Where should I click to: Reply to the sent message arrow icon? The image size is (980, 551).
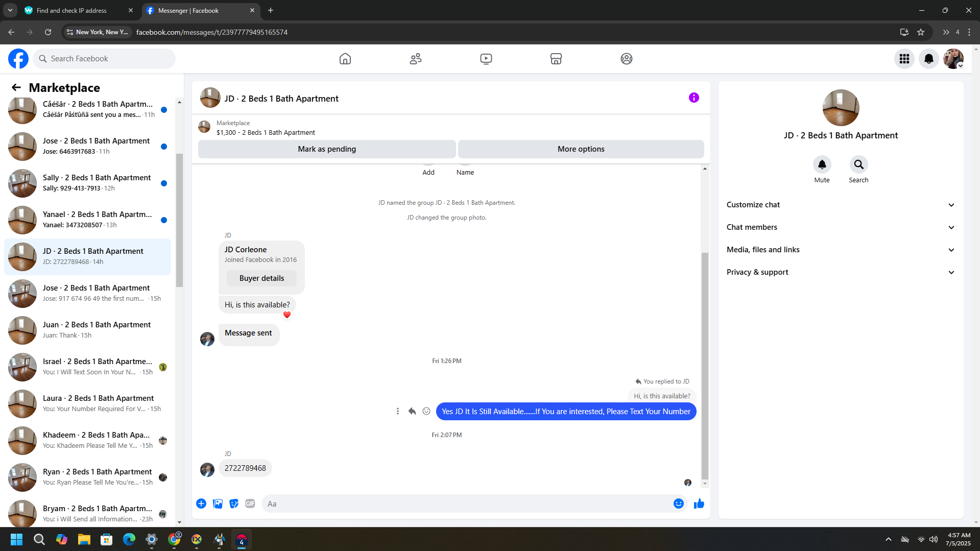click(412, 411)
